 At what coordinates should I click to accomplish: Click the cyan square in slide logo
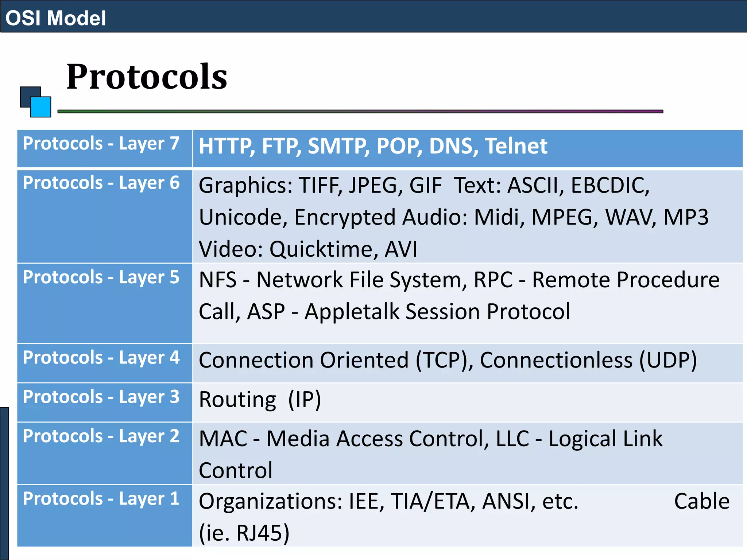tap(40, 107)
